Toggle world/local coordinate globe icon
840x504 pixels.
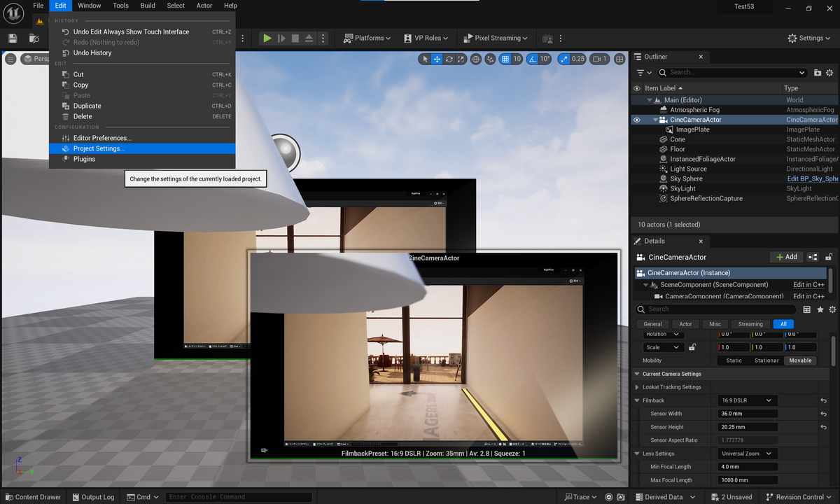[476, 59]
